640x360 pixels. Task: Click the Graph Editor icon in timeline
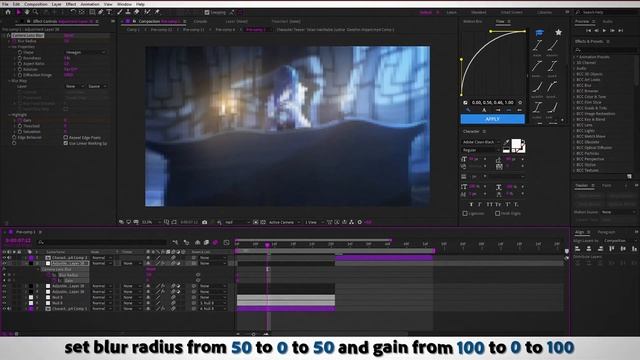(227, 242)
